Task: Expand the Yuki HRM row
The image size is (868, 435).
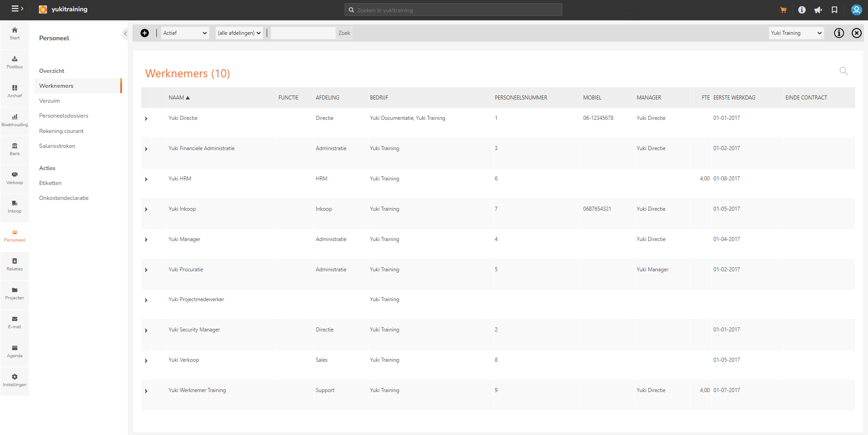Action: click(146, 180)
